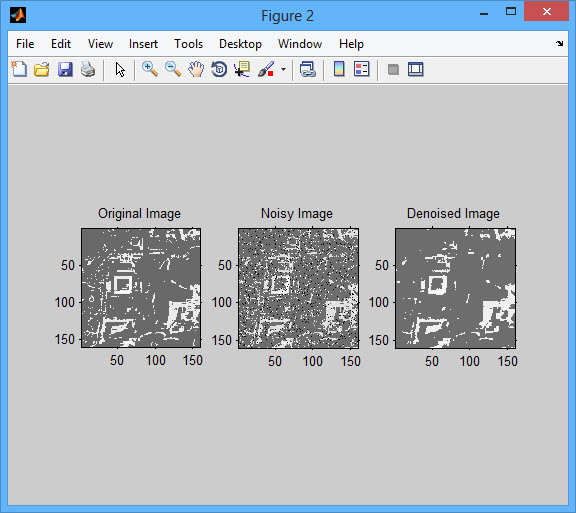Toggle the Rotate 3D tool
Viewport: 576px width, 513px height.
(219, 69)
